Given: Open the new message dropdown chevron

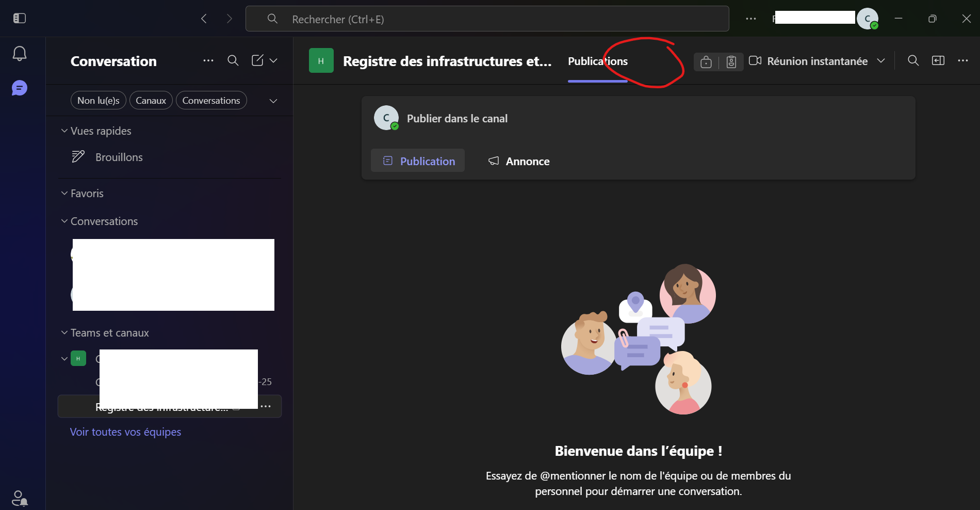Looking at the screenshot, I should click(274, 61).
